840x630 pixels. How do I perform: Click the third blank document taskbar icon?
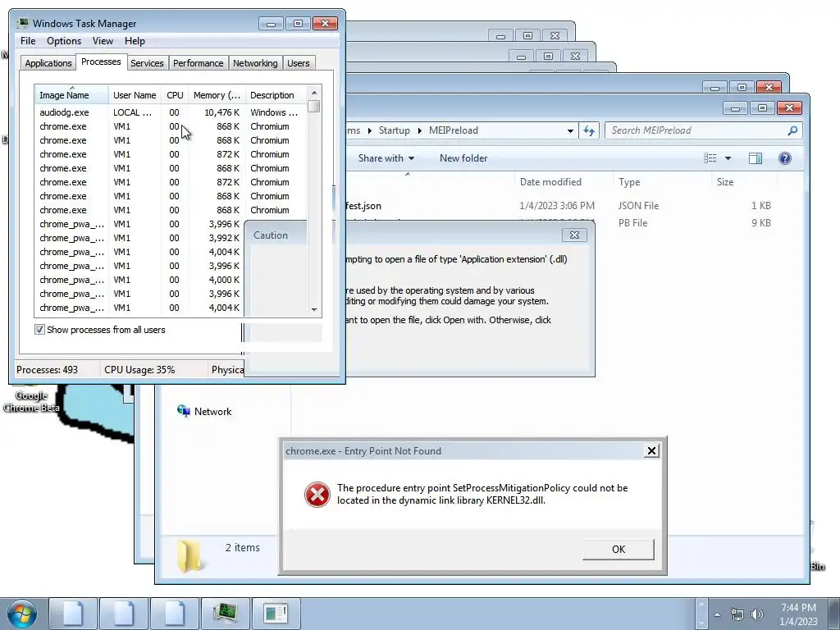[x=174, y=614]
